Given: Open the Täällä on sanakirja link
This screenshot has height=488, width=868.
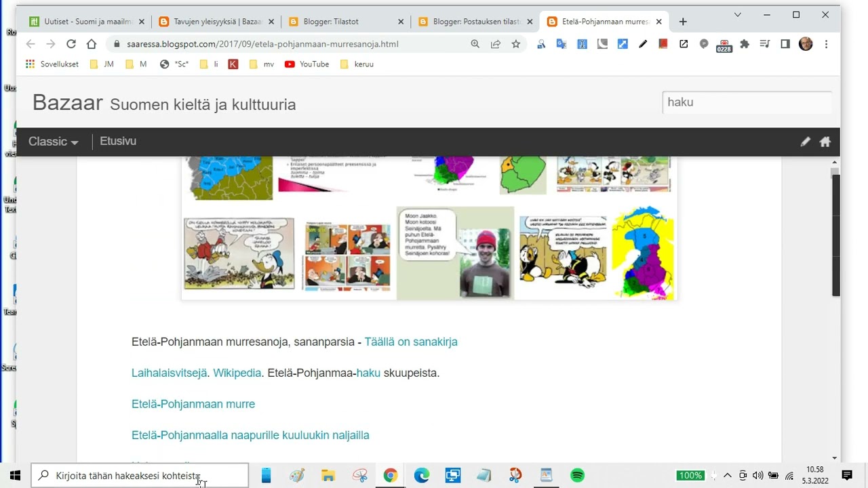Looking at the screenshot, I should pyautogui.click(x=411, y=342).
